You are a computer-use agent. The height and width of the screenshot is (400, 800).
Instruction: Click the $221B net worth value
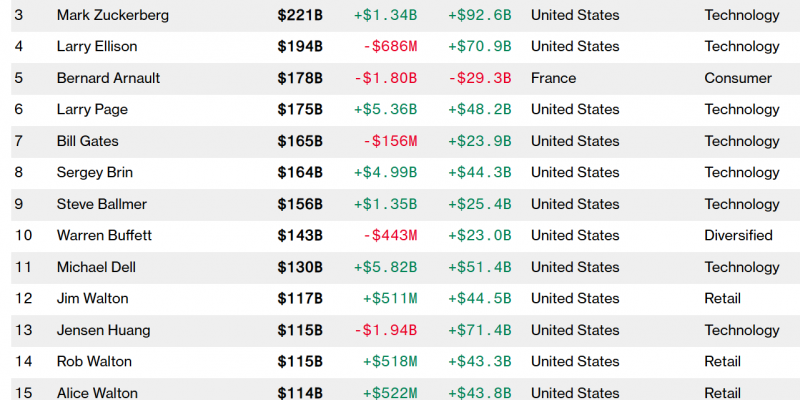(x=300, y=15)
